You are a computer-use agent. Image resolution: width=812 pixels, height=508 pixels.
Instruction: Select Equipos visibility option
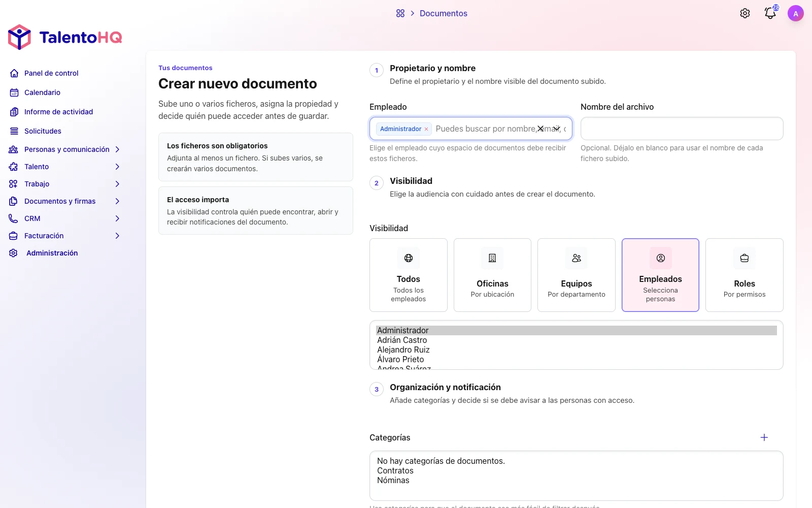(577, 275)
